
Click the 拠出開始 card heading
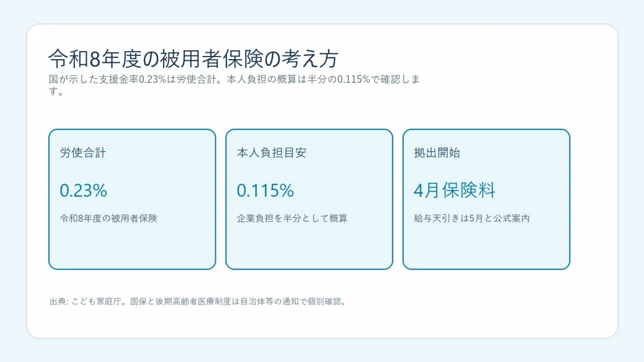coord(437,153)
